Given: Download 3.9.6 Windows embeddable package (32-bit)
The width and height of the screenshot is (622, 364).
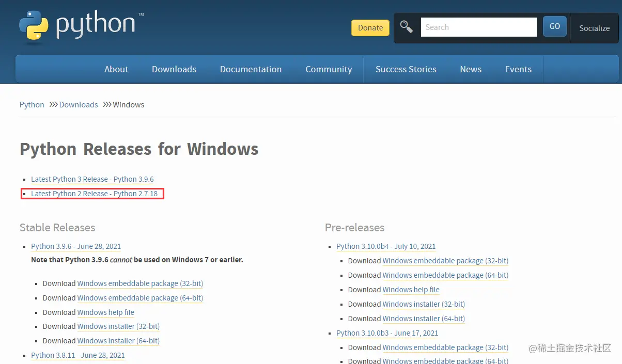Looking at the screenshot, I should click(x=140, y=283).
